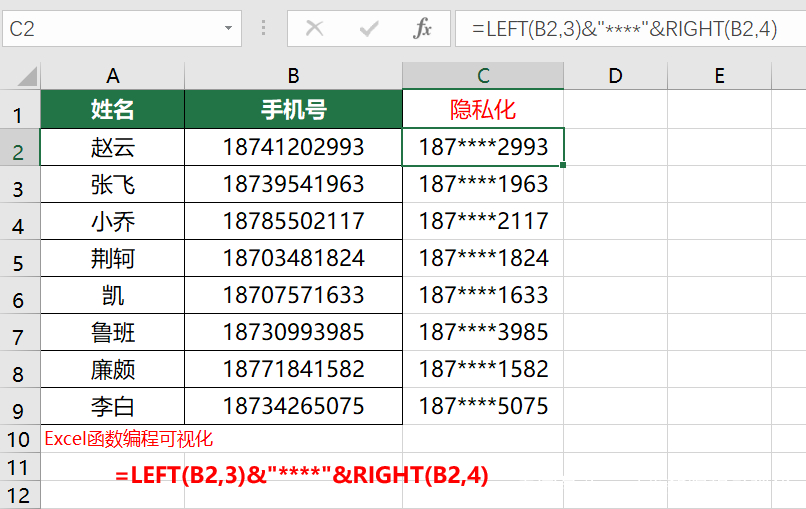806x509 pixels.
Task: Select the cell containing 鲁班
Action: [113, 332]
